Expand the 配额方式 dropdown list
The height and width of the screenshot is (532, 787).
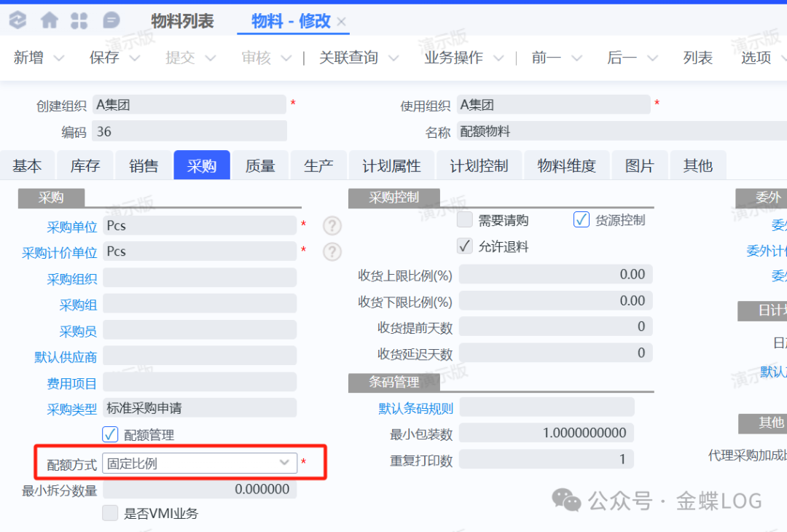tap(284, 463)
